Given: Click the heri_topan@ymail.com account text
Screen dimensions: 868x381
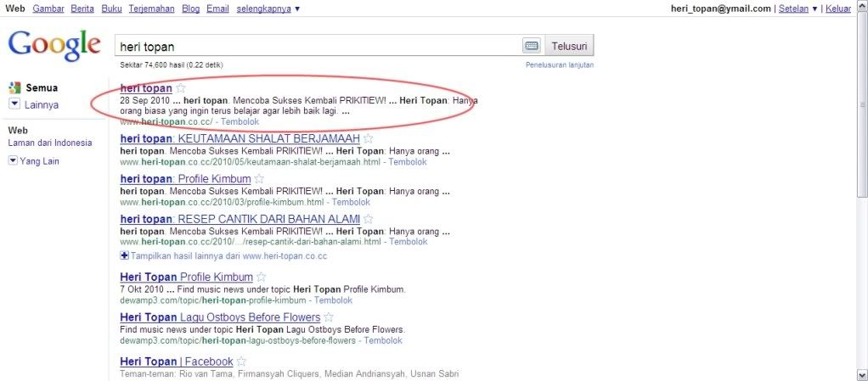Looking at the screenshot, I should 721,8.
